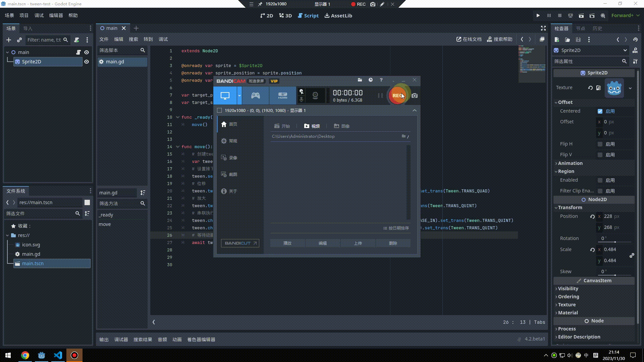Start recording with the REC button
644x362 pixels.
pos(397,96)
